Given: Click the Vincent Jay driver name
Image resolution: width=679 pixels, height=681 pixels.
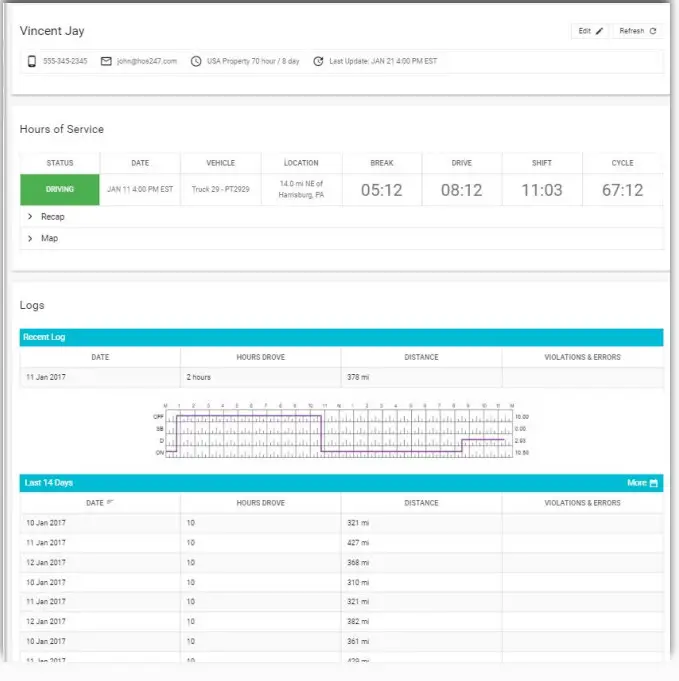Looking at the screenshot, I should (52, 31).
